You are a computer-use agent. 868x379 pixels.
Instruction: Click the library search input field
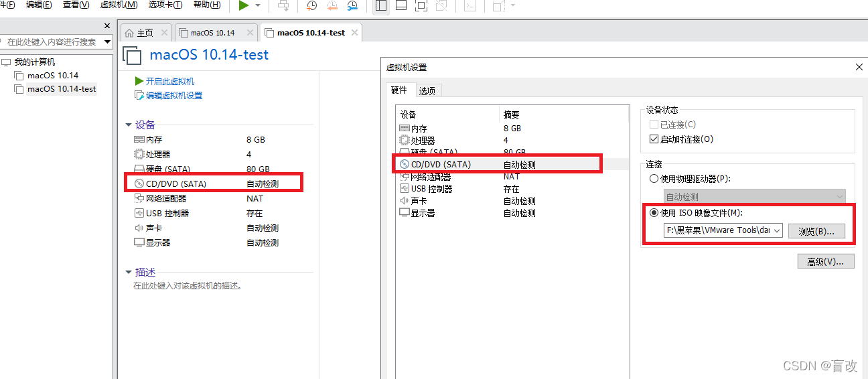(51, 42)
